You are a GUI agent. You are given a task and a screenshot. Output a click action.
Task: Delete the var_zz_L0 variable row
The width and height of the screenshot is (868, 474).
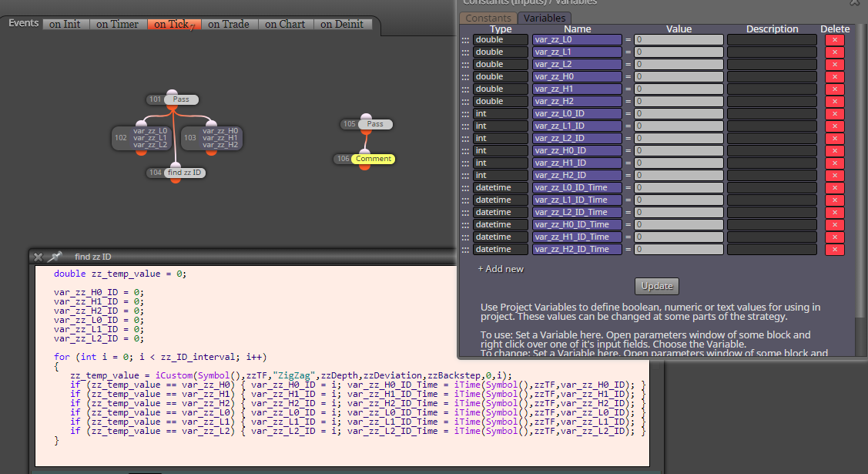(x=834, y=40)
